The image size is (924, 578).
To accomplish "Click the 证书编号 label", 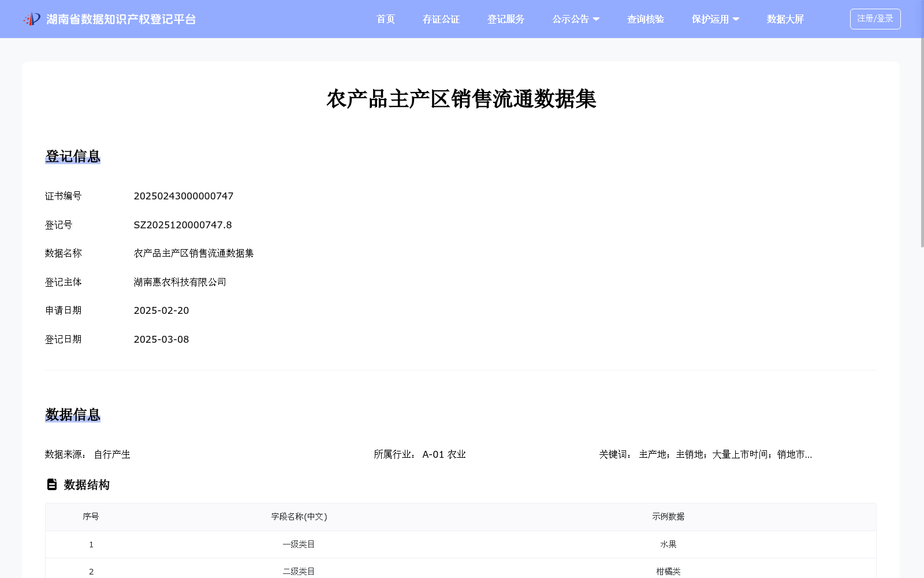I will (64, 196).
